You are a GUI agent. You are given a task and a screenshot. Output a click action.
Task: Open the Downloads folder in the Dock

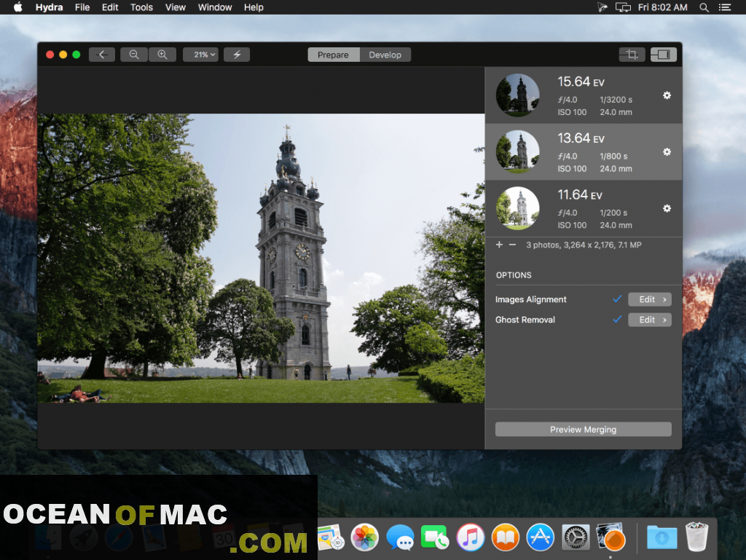(x=661, y=537)
